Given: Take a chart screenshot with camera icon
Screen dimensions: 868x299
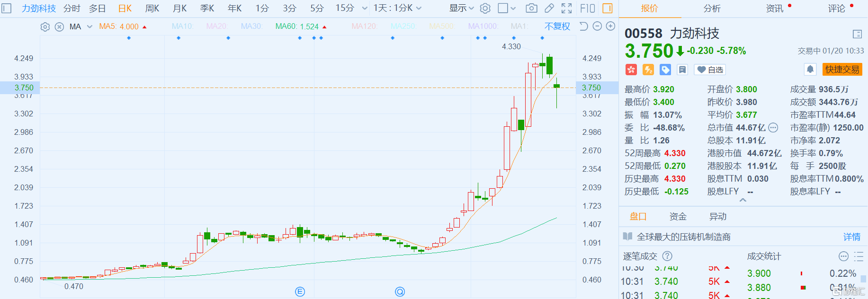Looking at the screenshot, I should 531,8.
